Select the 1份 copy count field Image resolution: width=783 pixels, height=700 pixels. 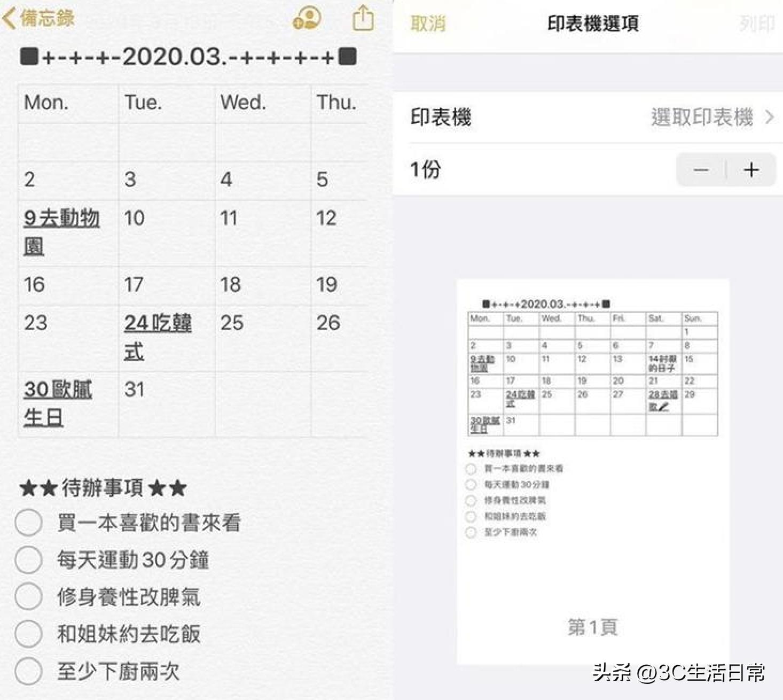pyautogui.click(x=425, y=170)
